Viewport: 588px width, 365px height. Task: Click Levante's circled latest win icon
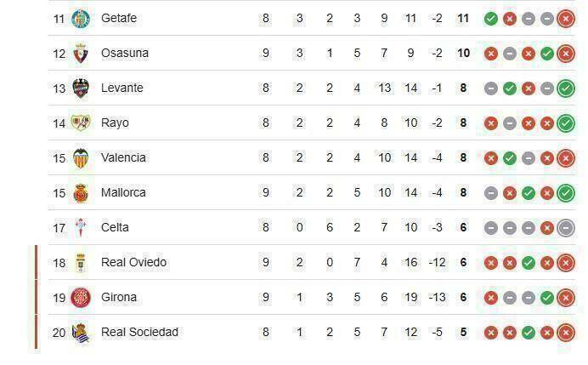566,88
